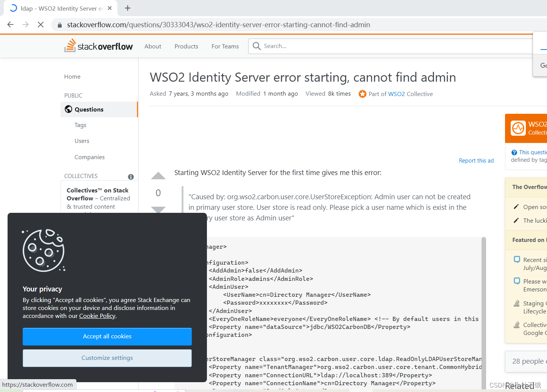547x392 pixels.
Task: Click the Collectives info icon
Action: (131, 177)
